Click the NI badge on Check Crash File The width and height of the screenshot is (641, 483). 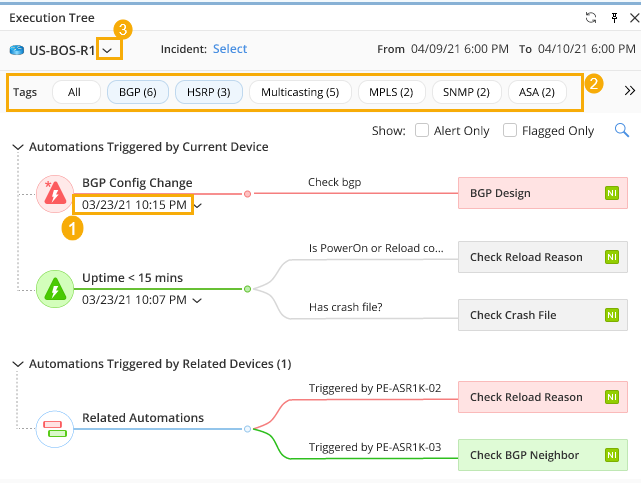[611, 315]
